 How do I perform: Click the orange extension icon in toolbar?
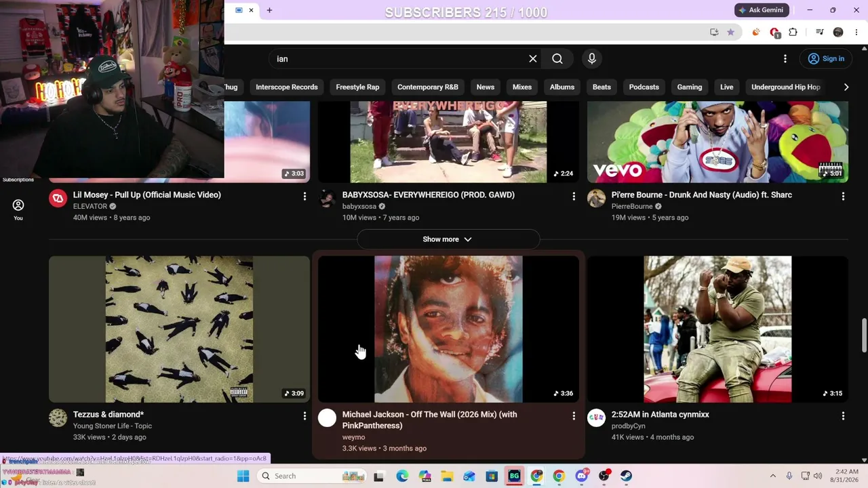pyautogui.click(x=756, y=32)
